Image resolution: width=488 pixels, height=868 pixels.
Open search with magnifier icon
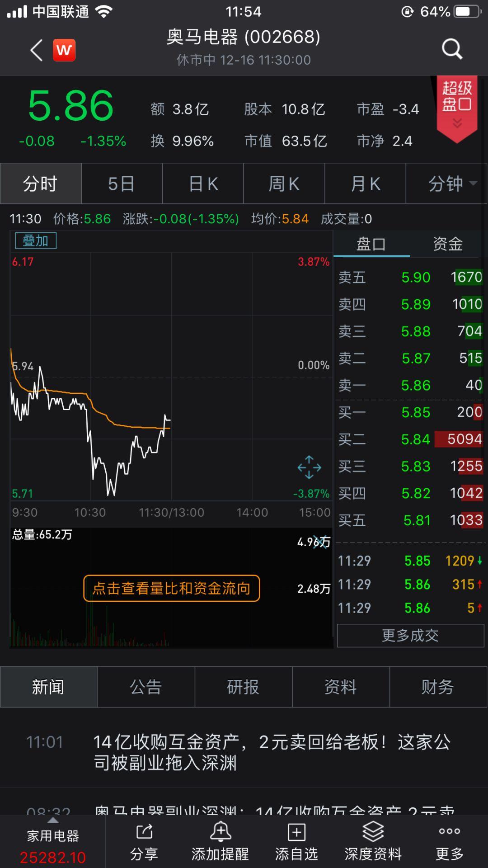click(x=452, y=49)
